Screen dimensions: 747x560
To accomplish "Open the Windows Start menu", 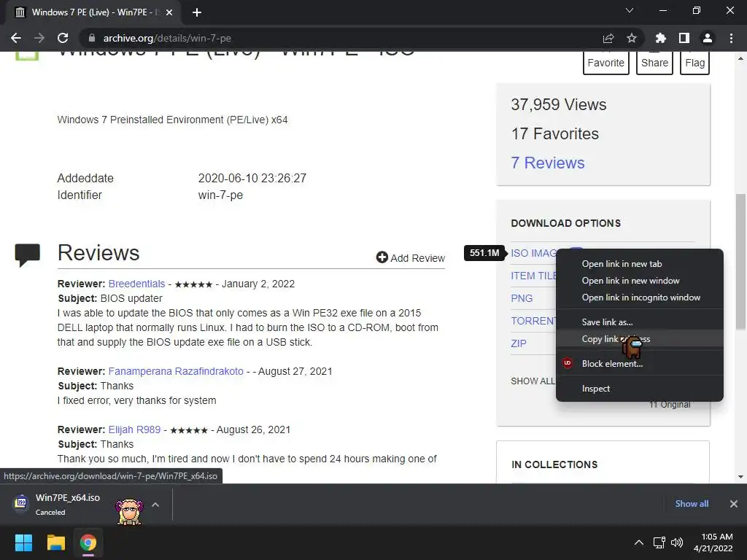I will 23,542.
